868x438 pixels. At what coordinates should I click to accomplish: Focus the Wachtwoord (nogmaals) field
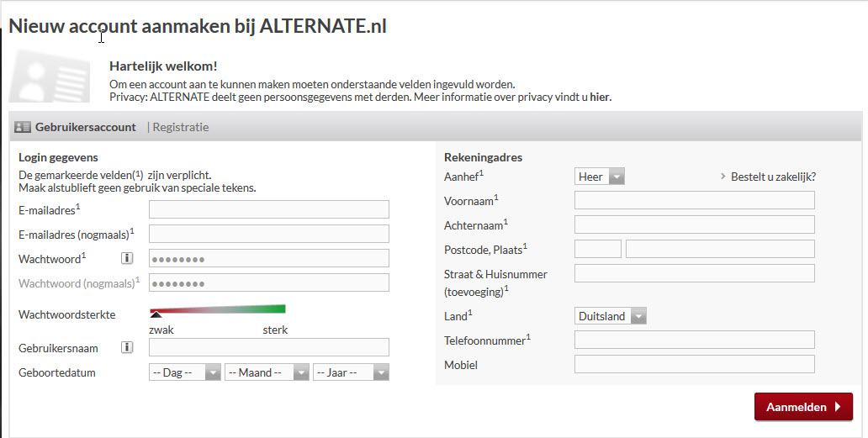click(269, 282)
